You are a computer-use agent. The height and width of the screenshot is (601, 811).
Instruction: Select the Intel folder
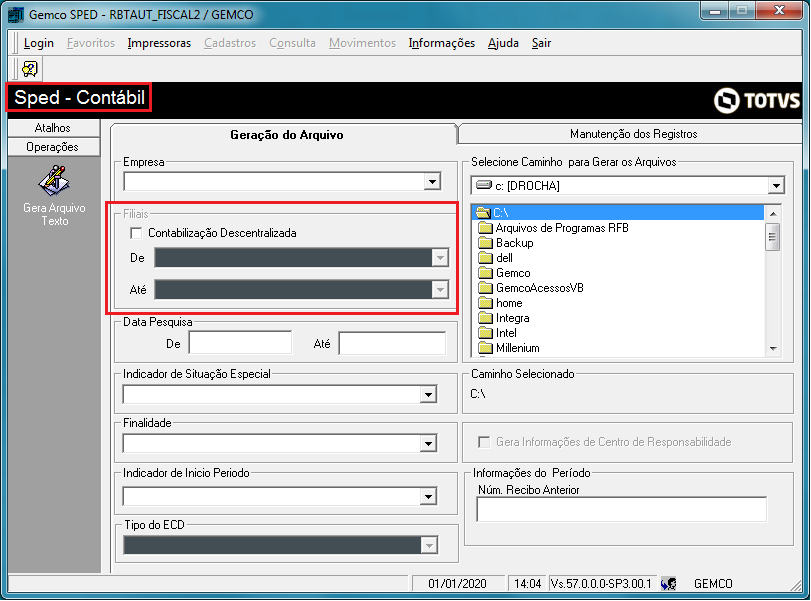click(506, 333)
